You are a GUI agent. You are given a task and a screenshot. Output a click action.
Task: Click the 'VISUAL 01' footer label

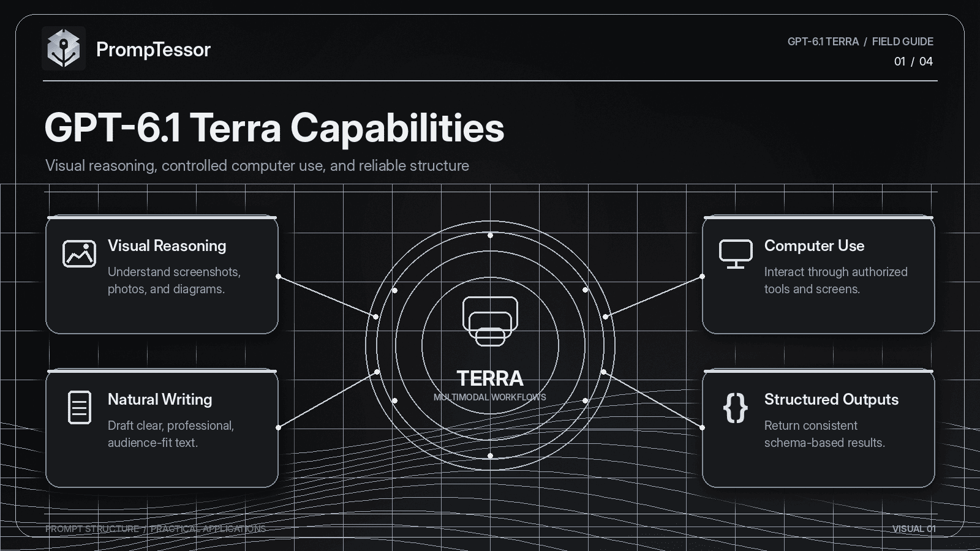(x=914, y=529)
